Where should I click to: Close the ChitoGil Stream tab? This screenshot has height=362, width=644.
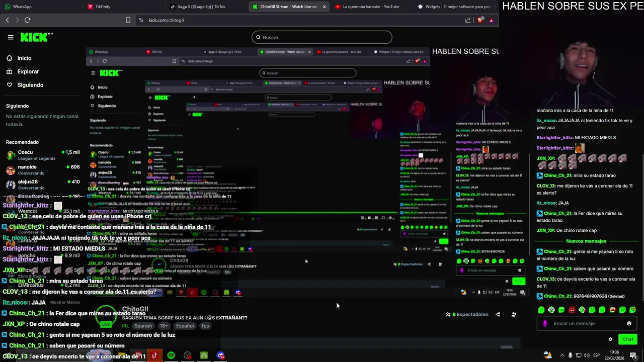[x=324, y=7]
